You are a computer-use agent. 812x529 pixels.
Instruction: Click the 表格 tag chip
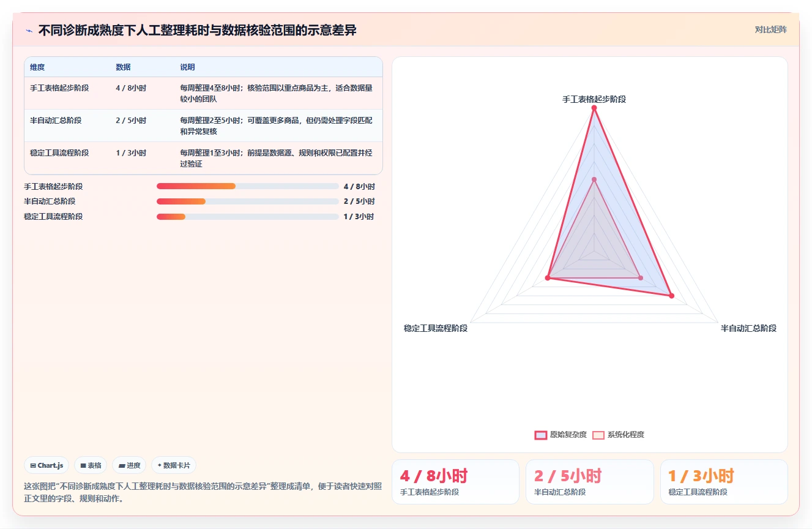pyautogui.click(x=91, y=465)
